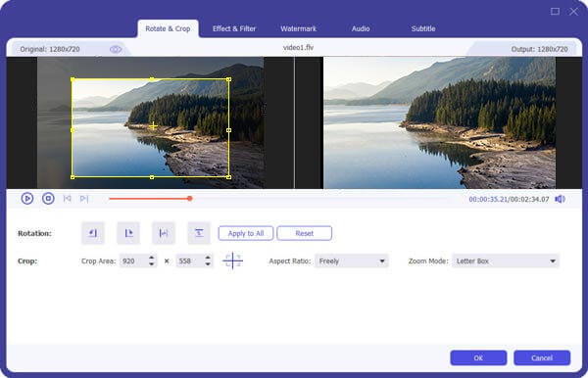The height and width of the screenshot is (378, 588).
Task: Click the timecode 00:00:35.21/00:02:34.07
Action: (509, 199)
